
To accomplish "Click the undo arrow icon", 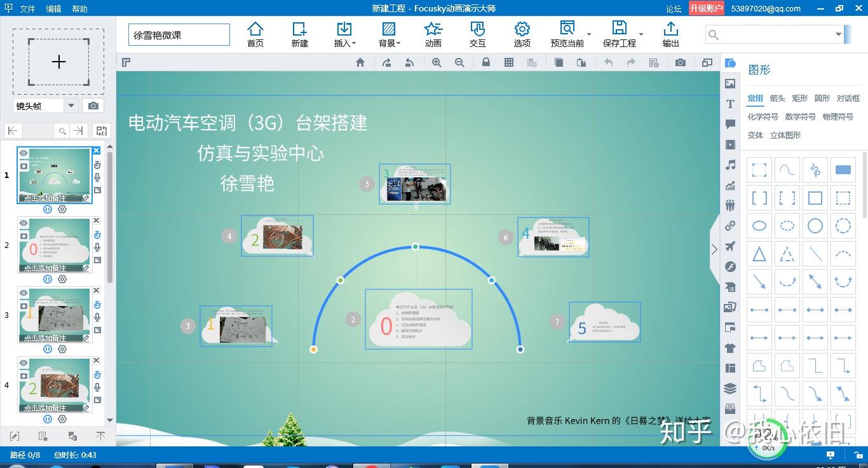I will (607, 62).
